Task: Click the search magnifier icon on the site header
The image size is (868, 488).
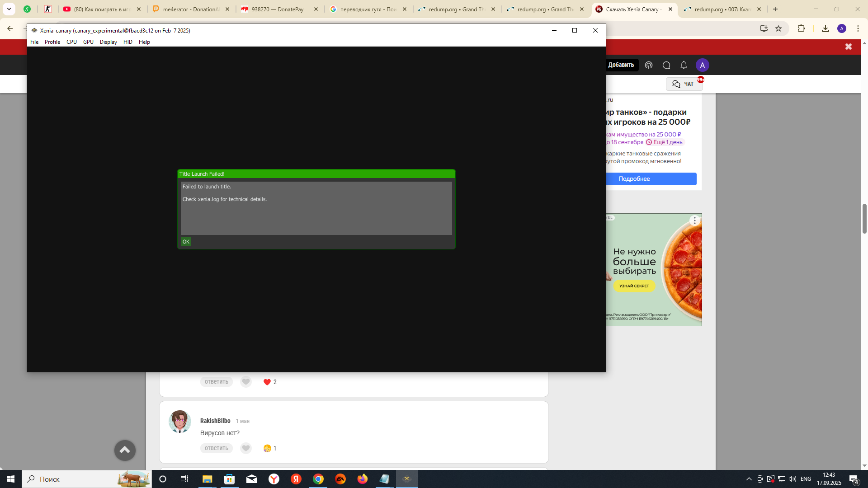Action: click(x=666, y=65)
